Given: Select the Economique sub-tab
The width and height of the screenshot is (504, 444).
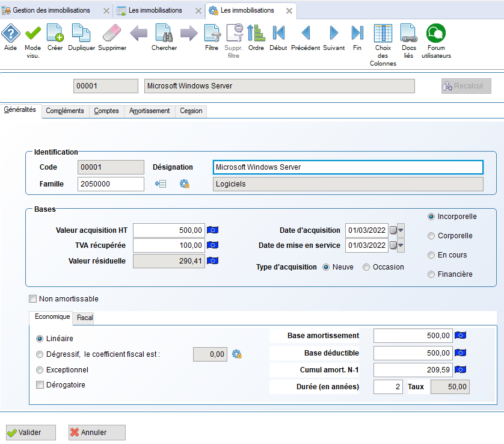Looking at the screenshot, I should (52, 316).
